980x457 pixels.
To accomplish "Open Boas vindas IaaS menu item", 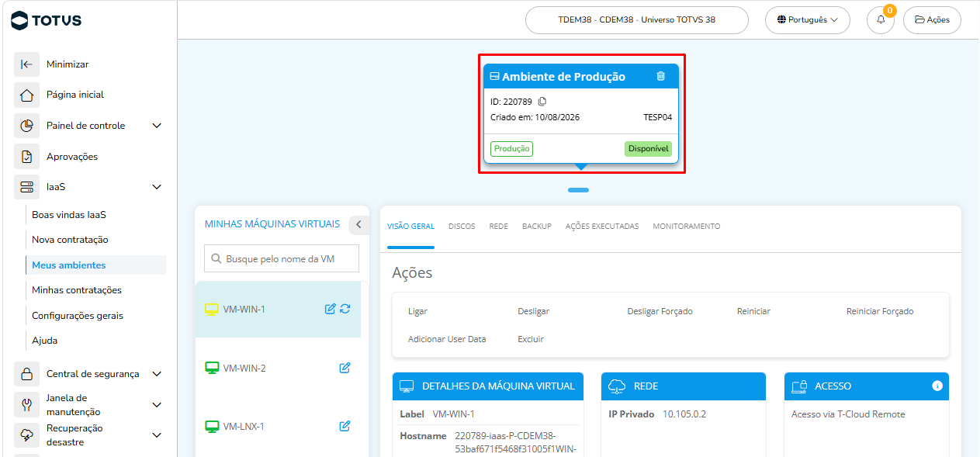I will [69, 215].
